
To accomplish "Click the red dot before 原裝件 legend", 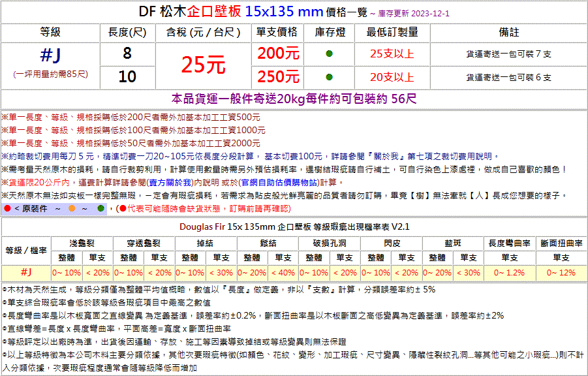I will [7, 209].
